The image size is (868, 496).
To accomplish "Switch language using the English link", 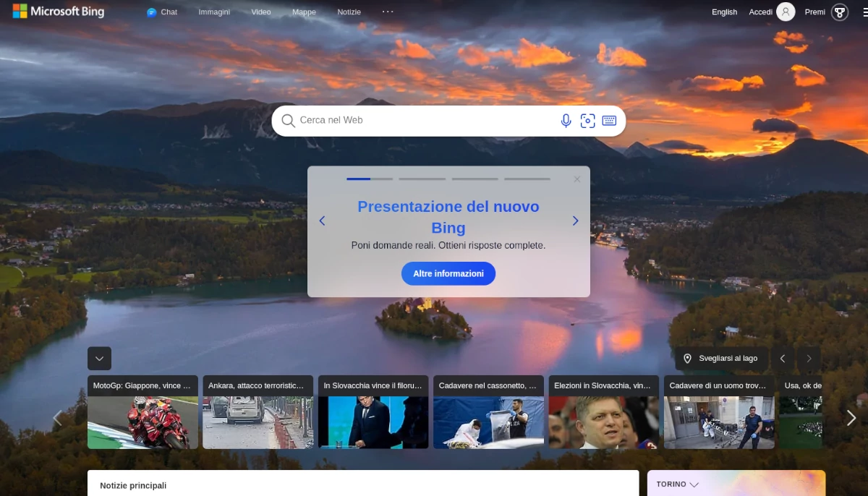I will point(724,12).
